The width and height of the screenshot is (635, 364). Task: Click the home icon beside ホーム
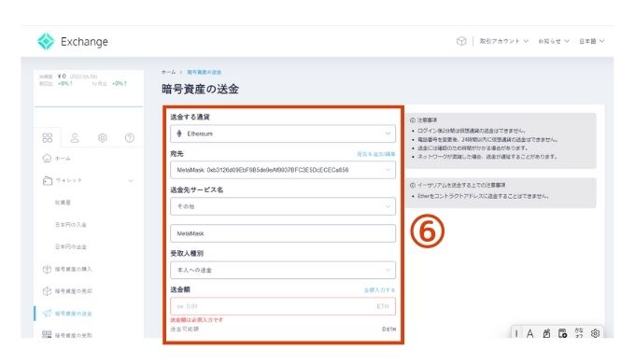[x=47, y=158]
